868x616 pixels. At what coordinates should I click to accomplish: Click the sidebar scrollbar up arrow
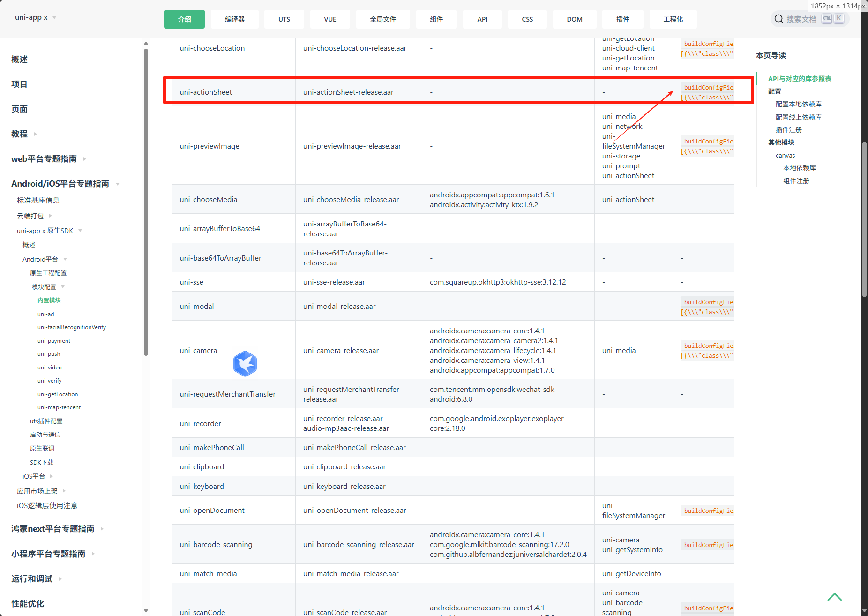[146, 43]
